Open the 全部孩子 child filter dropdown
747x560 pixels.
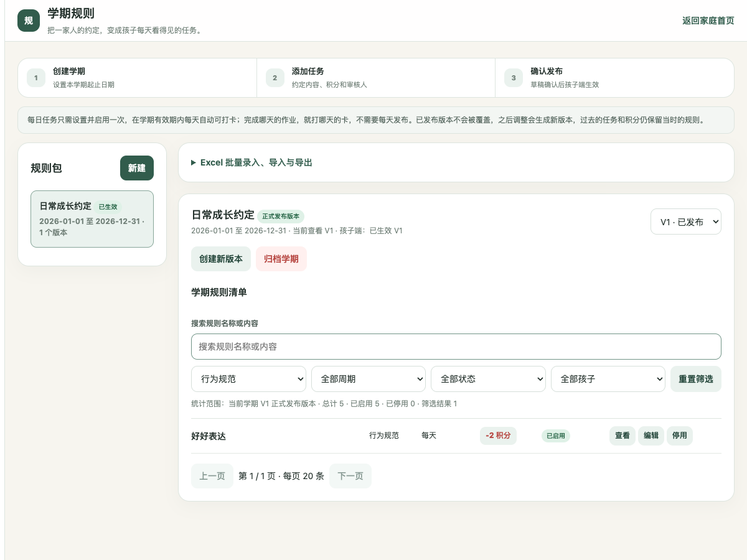click(x=608, y=379)
